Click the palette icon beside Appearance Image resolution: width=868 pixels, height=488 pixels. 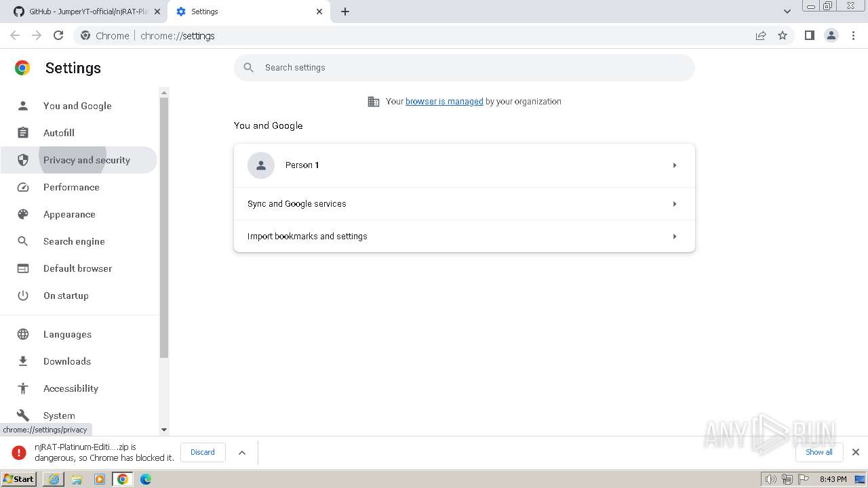pyautogui.click(x=23, y=214)
